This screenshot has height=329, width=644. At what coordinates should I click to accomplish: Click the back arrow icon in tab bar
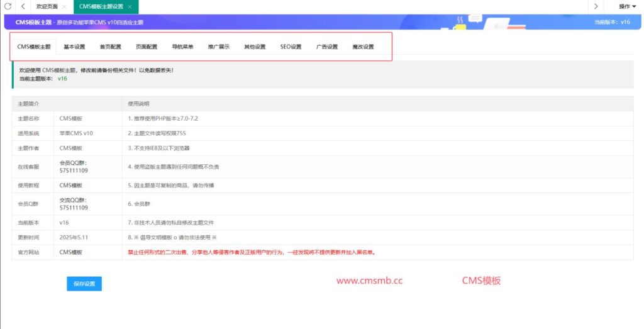pos(23,6)
